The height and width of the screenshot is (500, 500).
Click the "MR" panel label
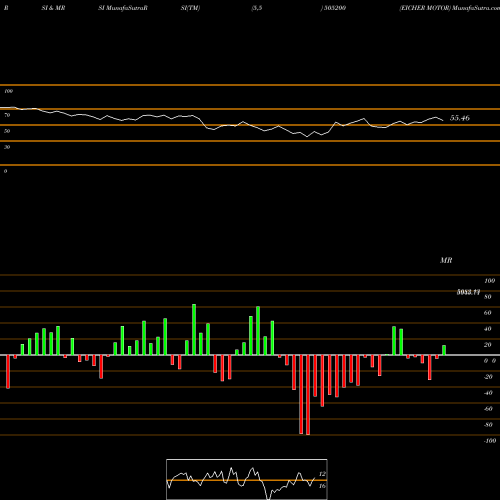tap(446, 260)
